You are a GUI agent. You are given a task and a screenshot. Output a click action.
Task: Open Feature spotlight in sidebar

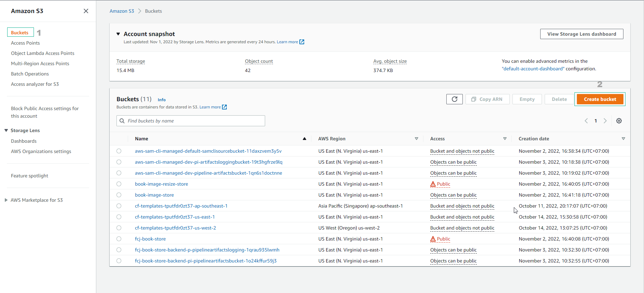click(29, 176)
